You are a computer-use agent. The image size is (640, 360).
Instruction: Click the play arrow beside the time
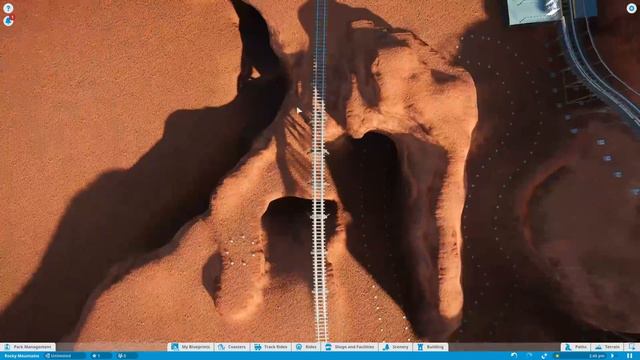[613, 356]
